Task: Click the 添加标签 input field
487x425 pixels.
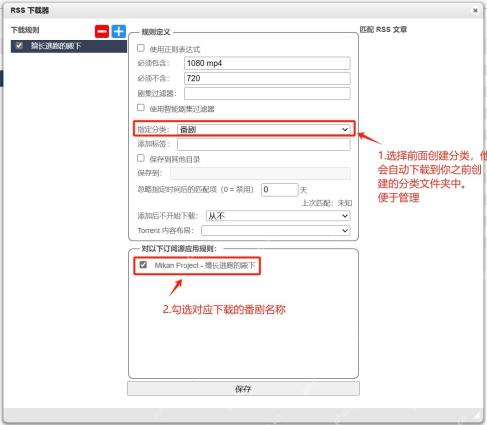Action: [263, 144]
